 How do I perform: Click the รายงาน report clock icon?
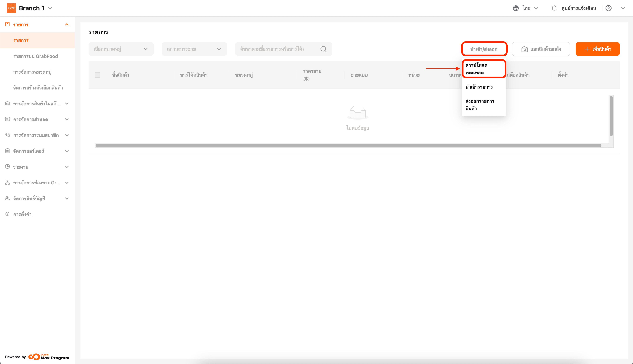pos(7,167)
